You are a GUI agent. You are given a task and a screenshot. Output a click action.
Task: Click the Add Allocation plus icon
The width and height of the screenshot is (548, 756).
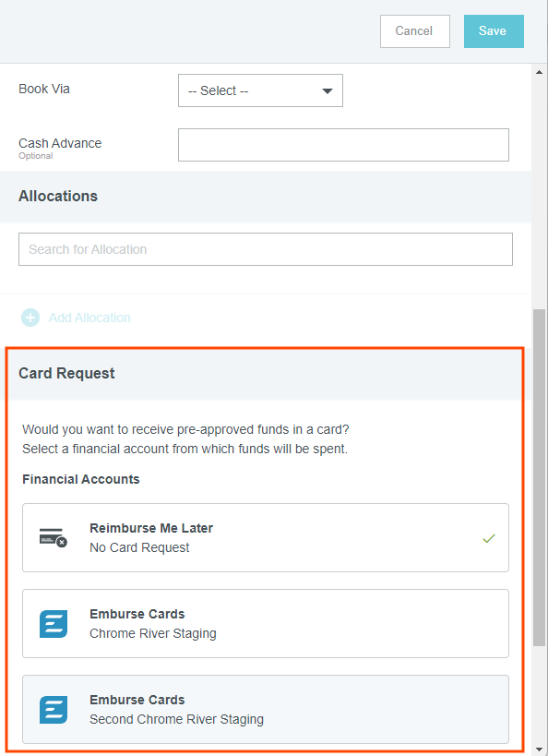pyautogui.click(x=30, y=318)
